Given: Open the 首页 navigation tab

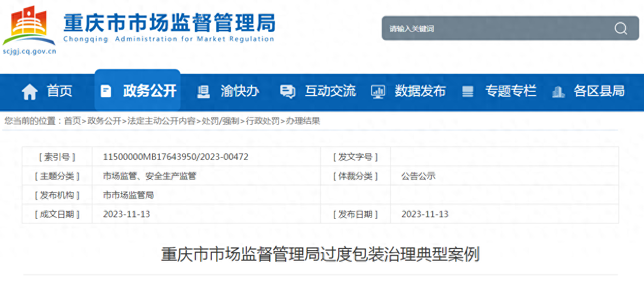Looking at the screenshot, I should pyautogui.click(x=59, y=91).
